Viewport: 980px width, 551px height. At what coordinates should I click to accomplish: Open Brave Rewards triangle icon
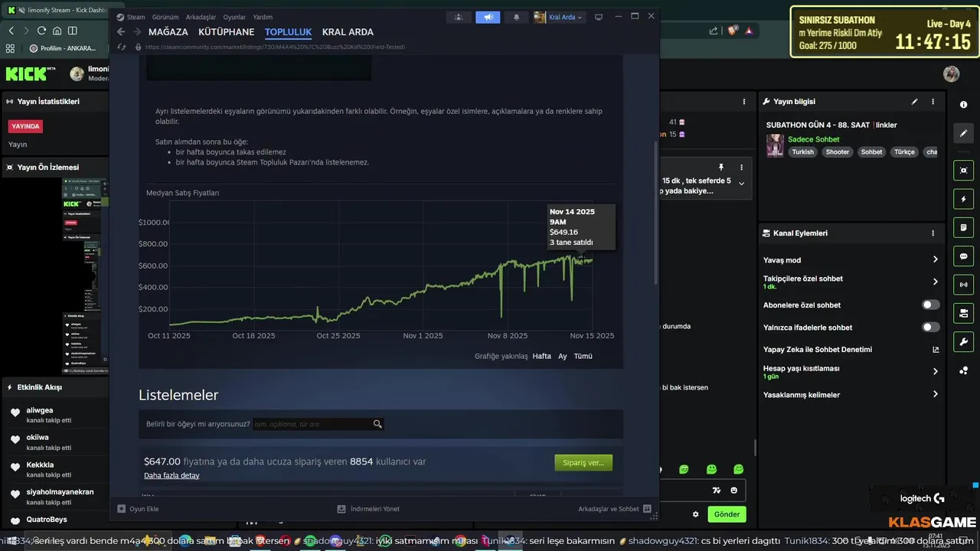point(749,31)
